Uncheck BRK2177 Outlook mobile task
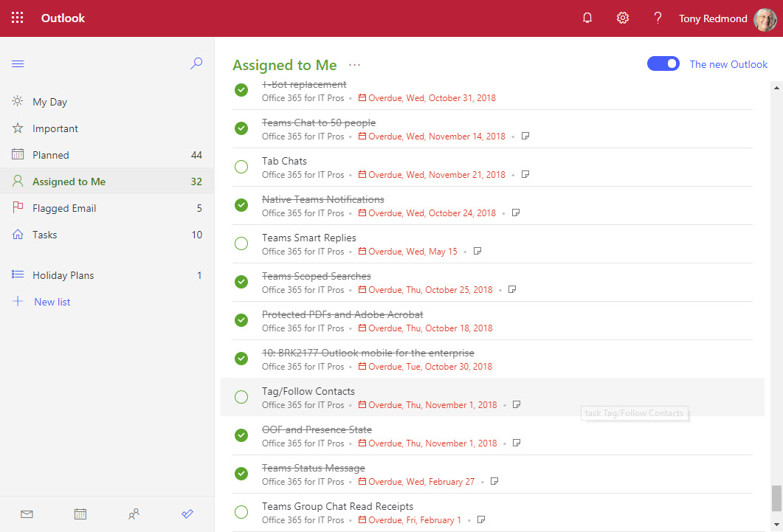The height and width of the screenshot is (532, 783). [241, 359]
